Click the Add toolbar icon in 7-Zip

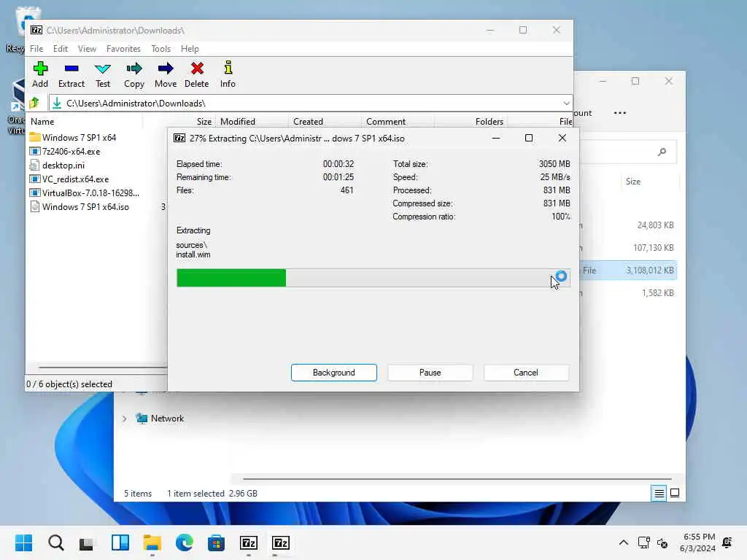[40, 74]
